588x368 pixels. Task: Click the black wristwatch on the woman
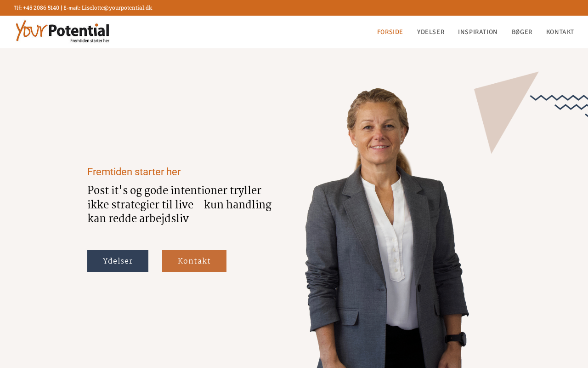click(456, 340)
